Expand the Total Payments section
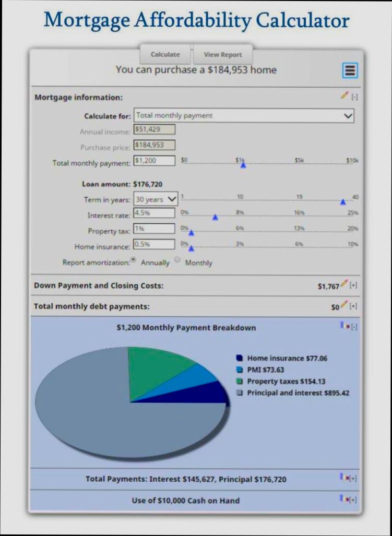This screenshot has height=536, width=392. tap(354, 479)
